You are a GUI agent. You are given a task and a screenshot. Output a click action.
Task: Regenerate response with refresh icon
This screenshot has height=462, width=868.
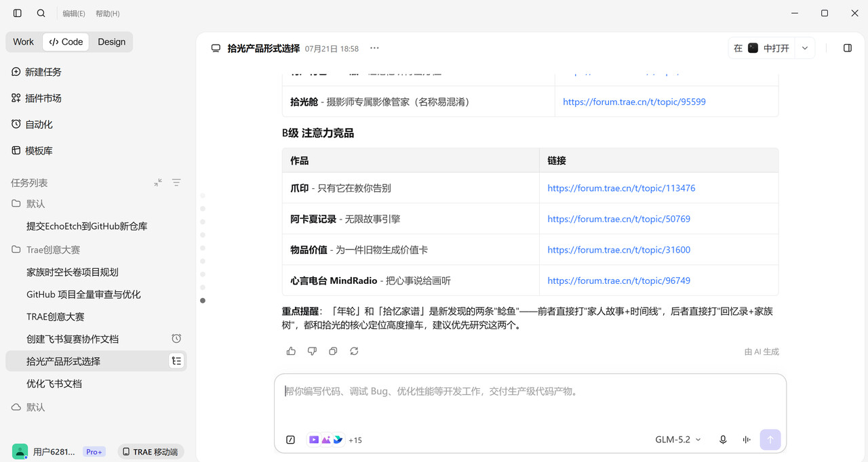(354, 351)
